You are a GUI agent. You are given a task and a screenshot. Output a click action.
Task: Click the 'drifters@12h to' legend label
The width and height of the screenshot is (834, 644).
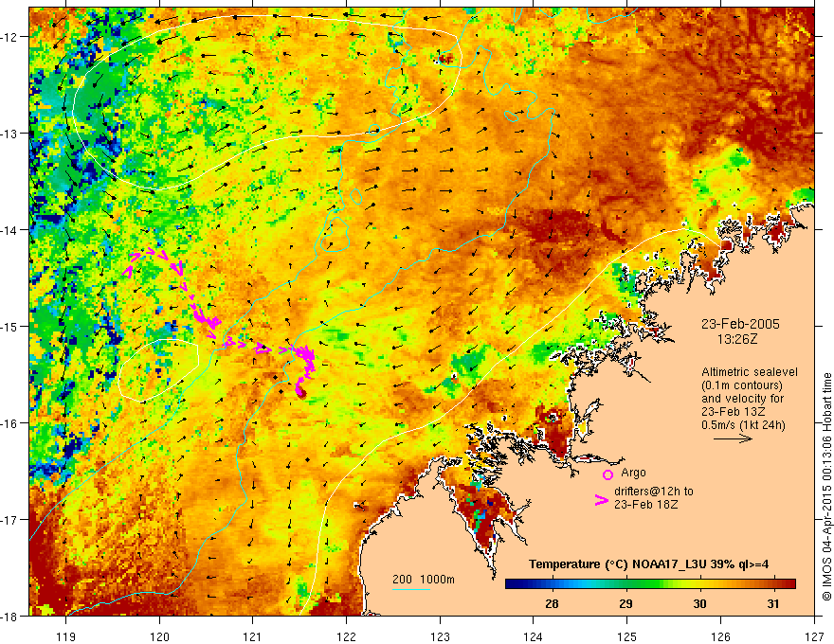coord(654,491)
